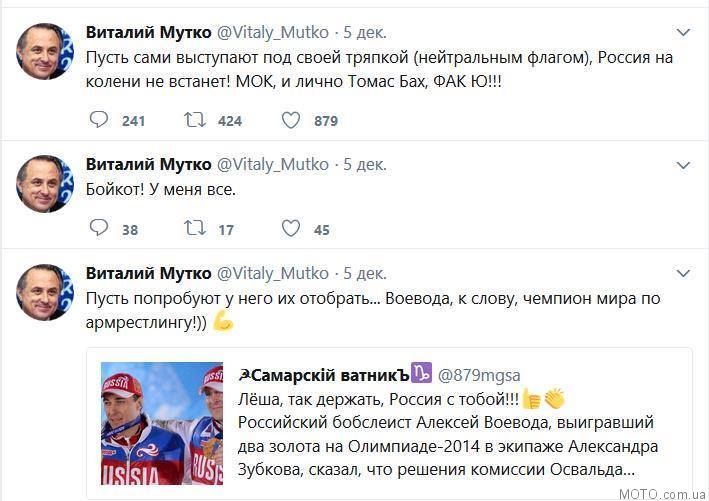
Task: Open Самарскій ватникЪ quoted author name
Action: [324, 375]
